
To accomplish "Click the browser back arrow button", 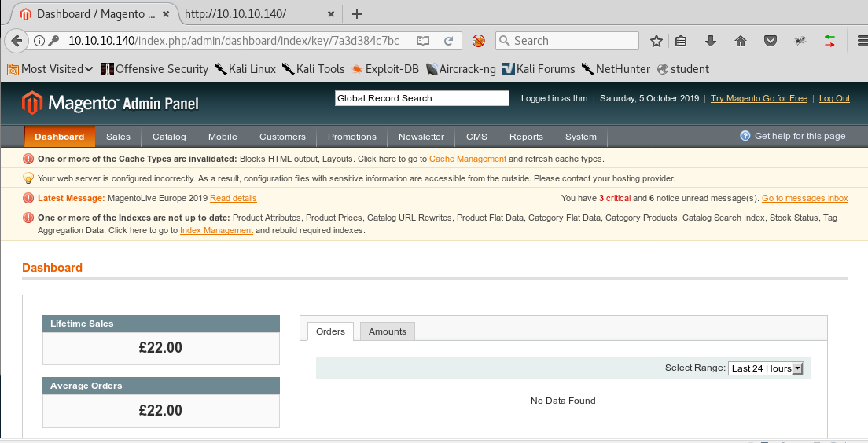I will (16, 41).
